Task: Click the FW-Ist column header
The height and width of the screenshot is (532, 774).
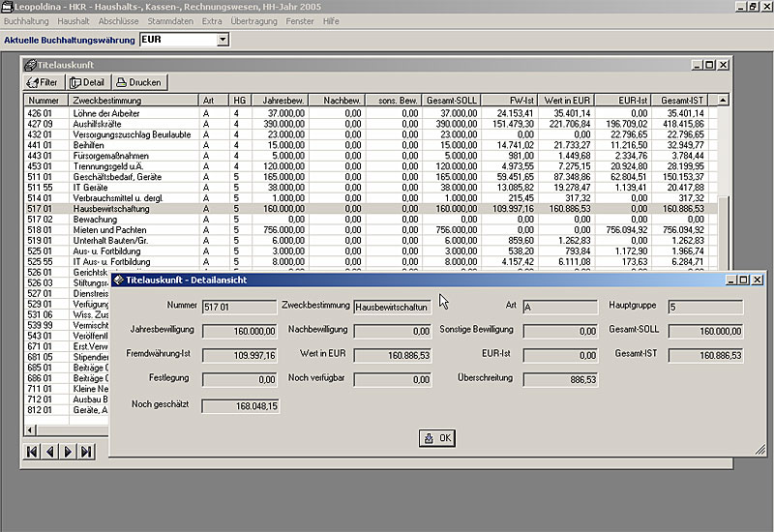Action: (x=510, y=101)
